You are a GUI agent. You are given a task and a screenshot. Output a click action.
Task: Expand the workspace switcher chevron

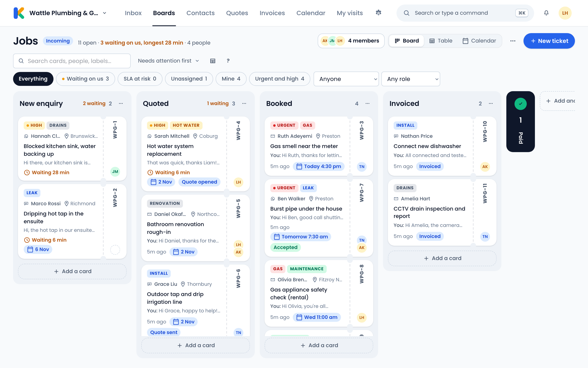coord(105,13)
